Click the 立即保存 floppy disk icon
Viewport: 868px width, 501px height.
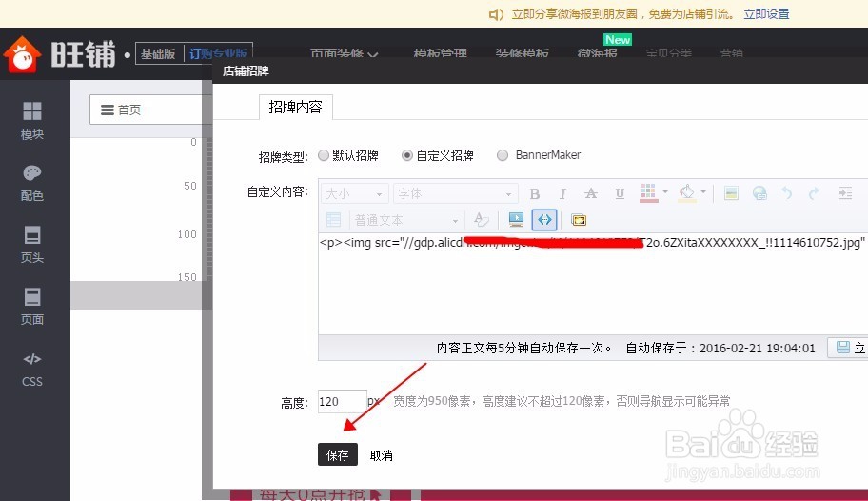click(843, 348)
